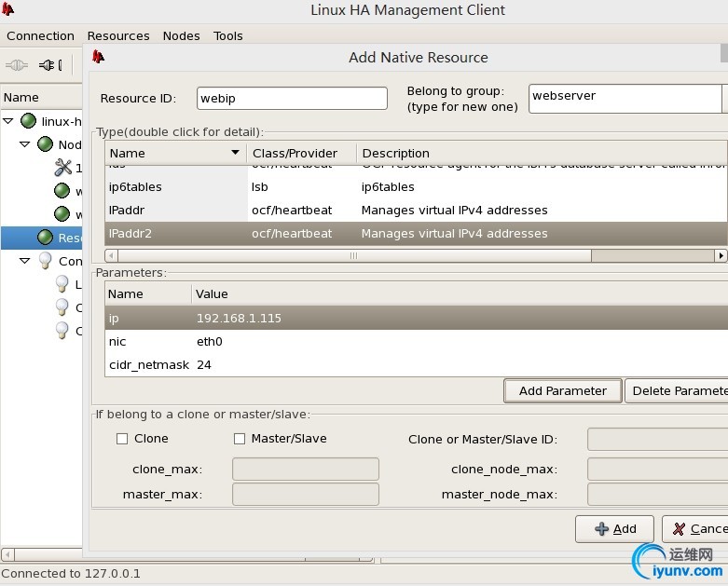The height and width of the screenshot is (586, 728).
Task: Collapse the Nodes tree branch
Action: (x=25, y=144)
